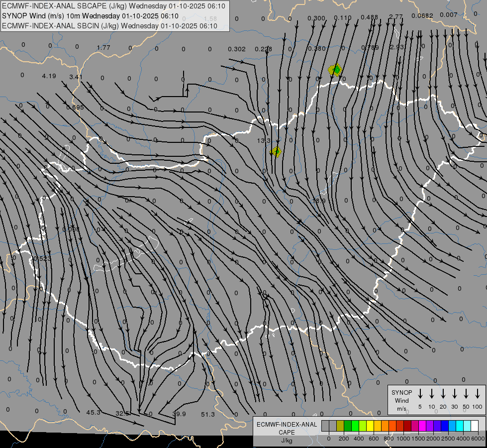Click the ECMWF-INDEX-ANAL SBCIN title line
Viewport: 487px width, 448px height.
tap(109, 26)
